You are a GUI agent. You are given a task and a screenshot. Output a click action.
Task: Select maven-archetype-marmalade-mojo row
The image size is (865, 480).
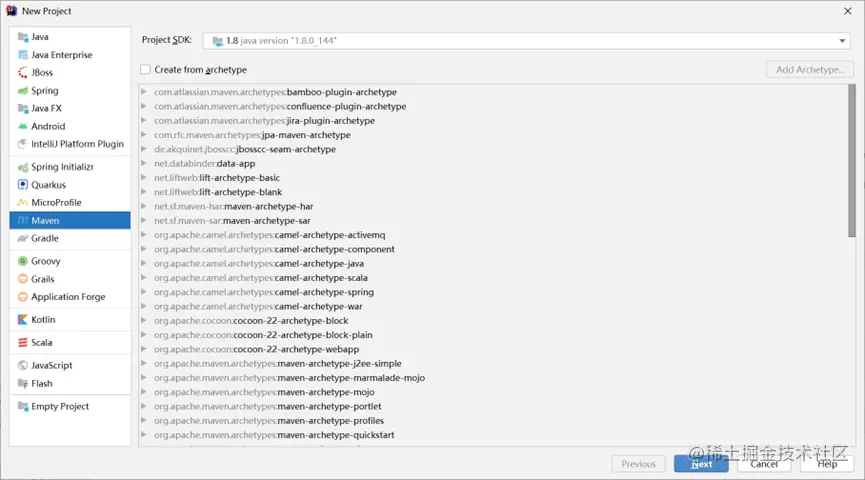(493, 378)
